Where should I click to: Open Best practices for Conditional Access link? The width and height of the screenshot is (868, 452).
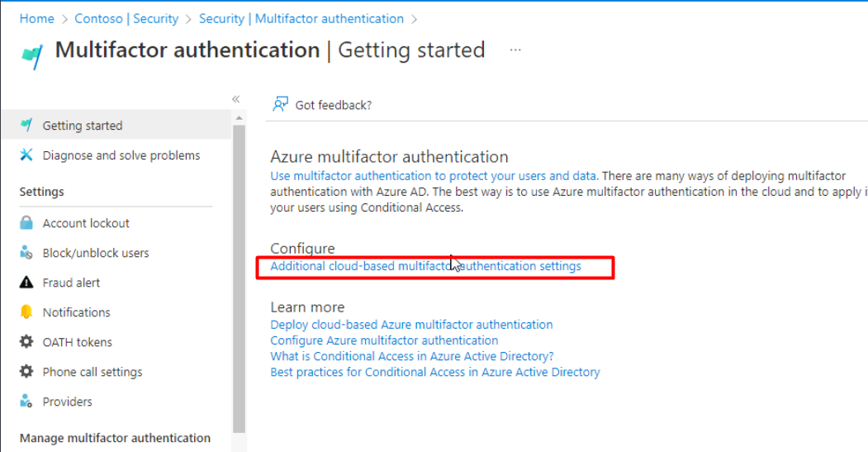(435, 372)
